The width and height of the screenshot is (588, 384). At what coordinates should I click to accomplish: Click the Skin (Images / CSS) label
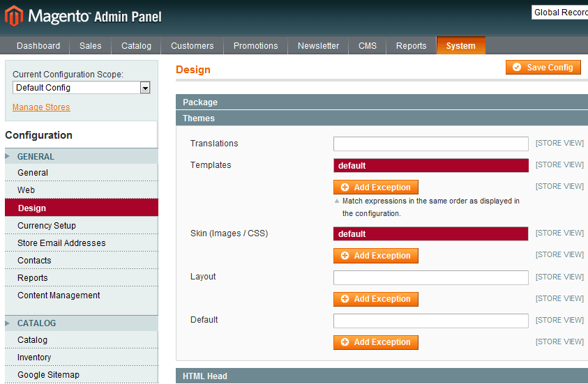229,233
